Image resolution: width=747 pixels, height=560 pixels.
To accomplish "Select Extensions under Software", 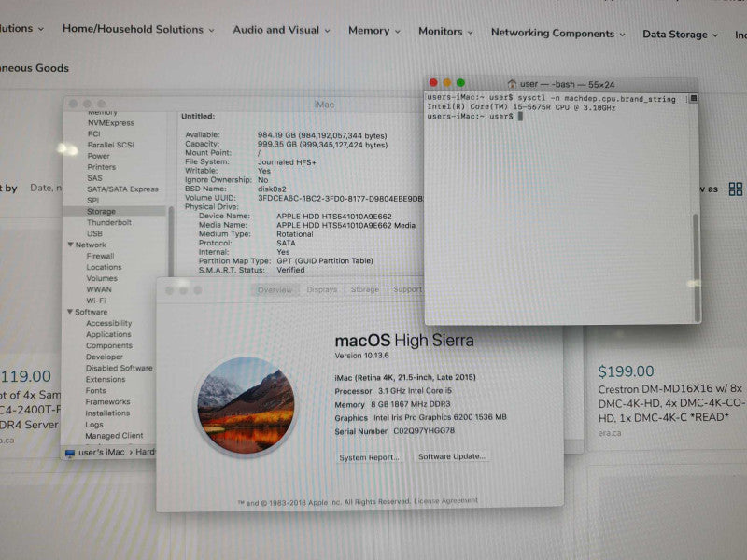I will (x=106, y=379).
